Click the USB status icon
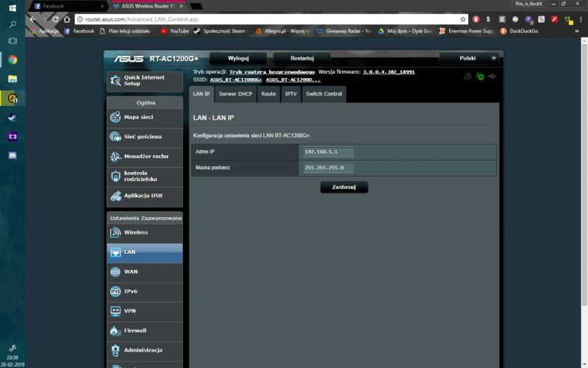 492,77
